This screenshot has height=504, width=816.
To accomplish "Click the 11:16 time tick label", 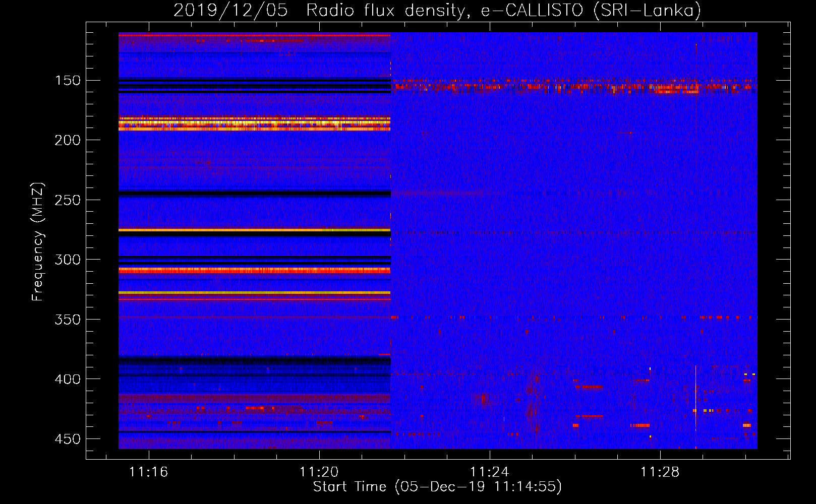I will (148, 472).
